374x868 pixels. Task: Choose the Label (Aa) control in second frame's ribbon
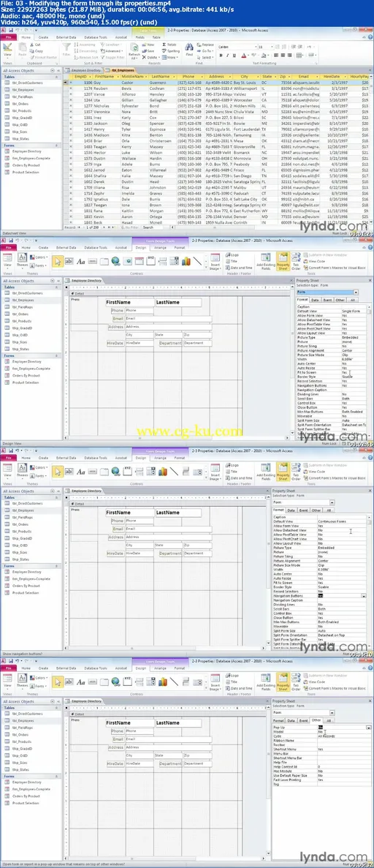coord(81,261)
